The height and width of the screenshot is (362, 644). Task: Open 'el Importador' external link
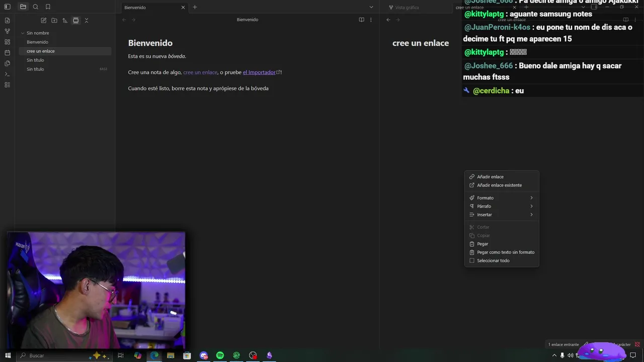point(261,72)
